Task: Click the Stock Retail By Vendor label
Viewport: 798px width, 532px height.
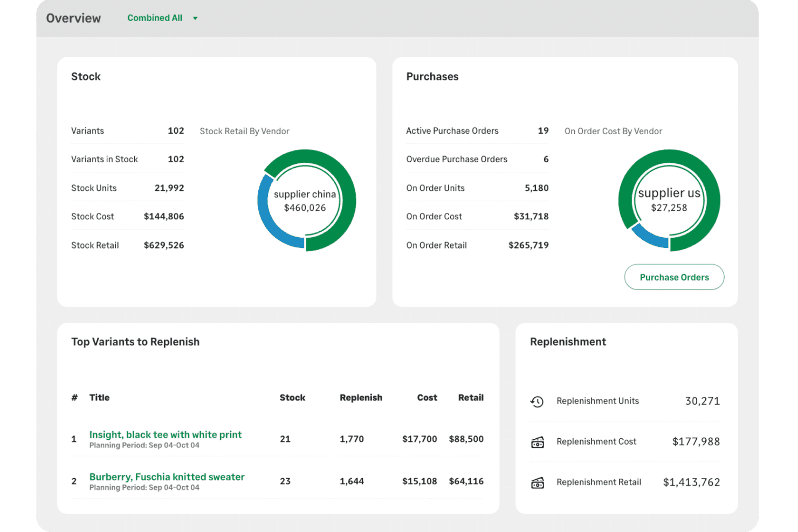Action: tap(244, 132)
